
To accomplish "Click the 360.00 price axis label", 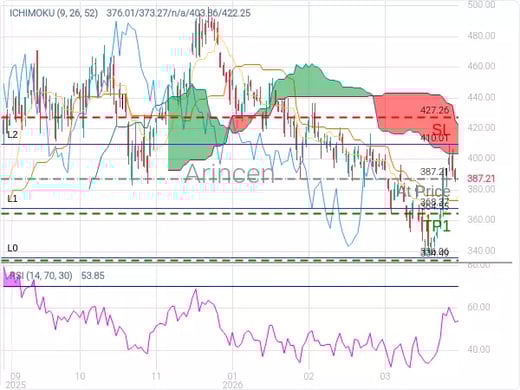I will coord(481,219).
